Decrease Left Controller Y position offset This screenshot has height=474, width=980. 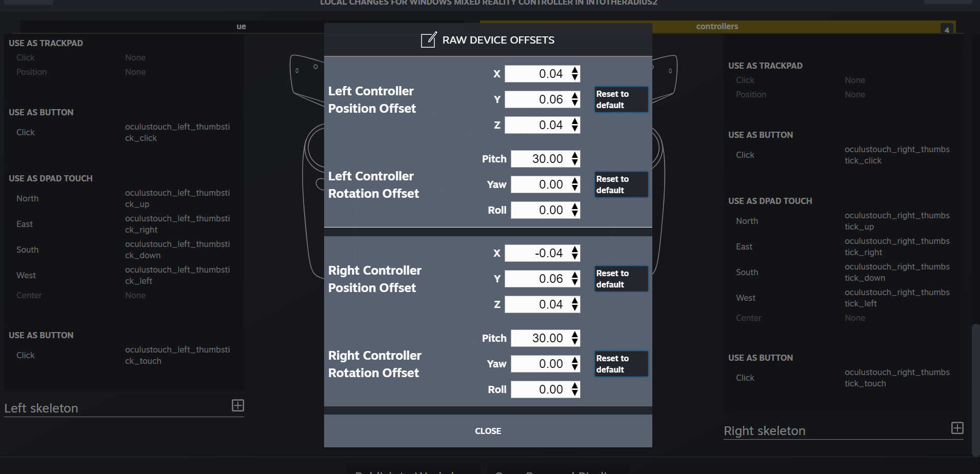pyautogui.click(x=575, y=102)
